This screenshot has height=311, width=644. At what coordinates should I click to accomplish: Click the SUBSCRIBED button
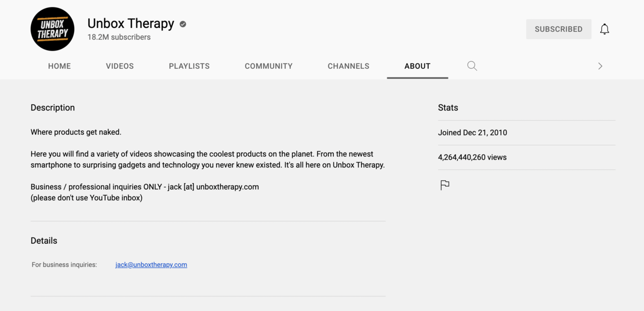(559, 29)
